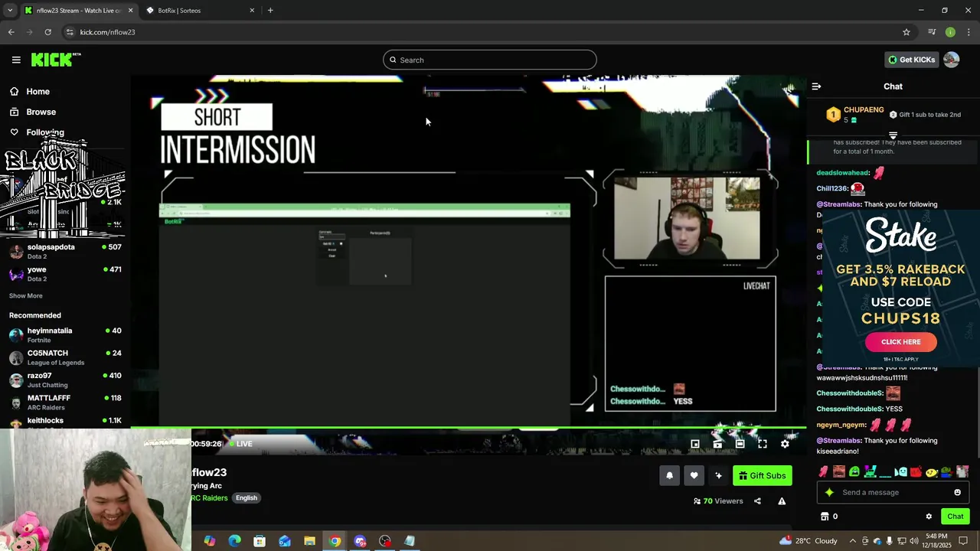Click the deadslowahead username in chat
Viewport: 980px width, 551px height.
pos(843,173)
